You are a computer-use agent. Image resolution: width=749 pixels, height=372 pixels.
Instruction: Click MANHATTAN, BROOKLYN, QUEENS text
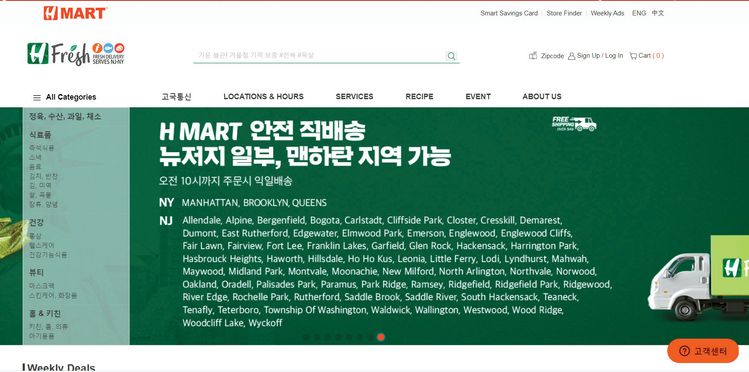click(254, 203)
